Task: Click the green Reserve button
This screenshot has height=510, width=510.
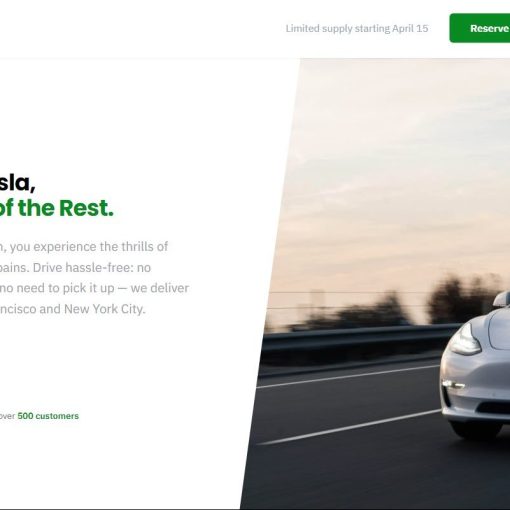Action: click(480, 28)
